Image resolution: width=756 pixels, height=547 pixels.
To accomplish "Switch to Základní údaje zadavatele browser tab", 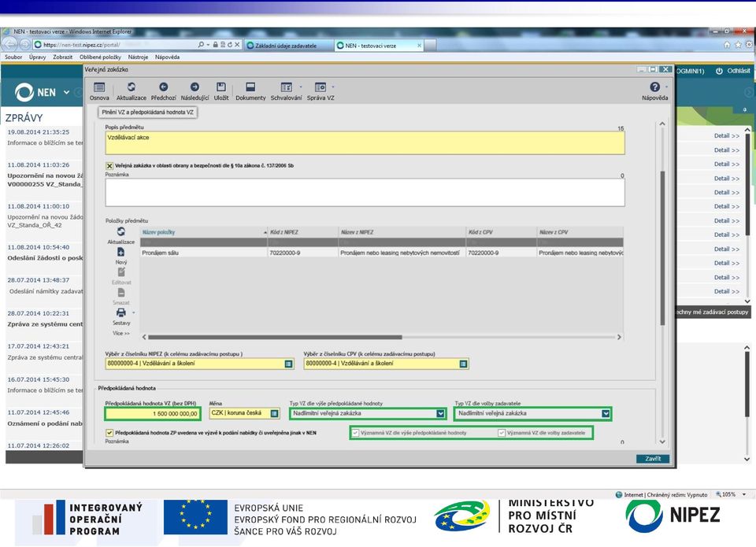I will [x=288, y=46].
